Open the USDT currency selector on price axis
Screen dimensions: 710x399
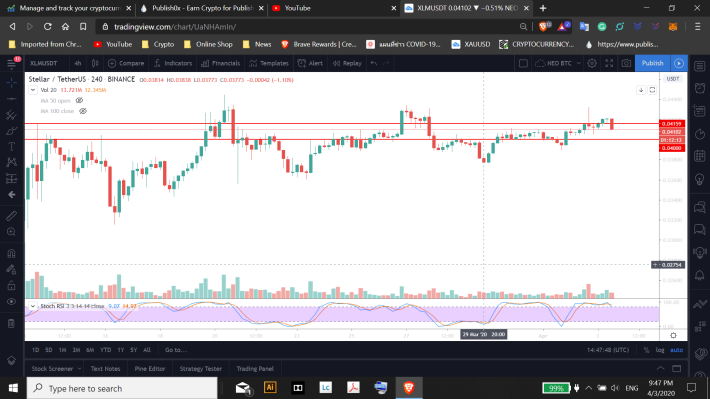tap(672, 79)
